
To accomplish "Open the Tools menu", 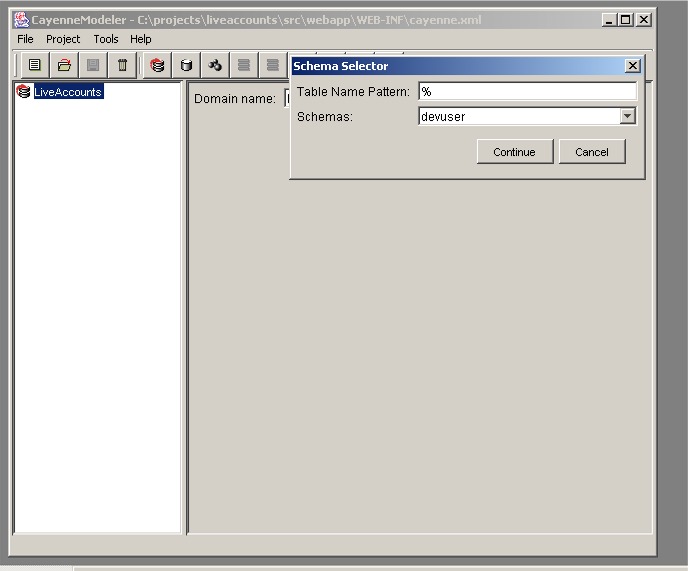I will click(106, 39).
